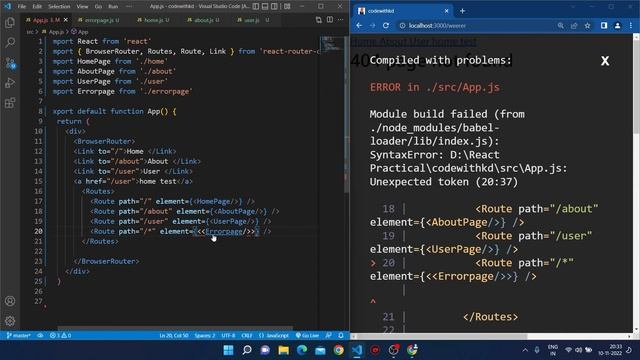Screen dimensions: 640x360
Task: Open editor More Actions ellipsis menu
Action: 340,20
